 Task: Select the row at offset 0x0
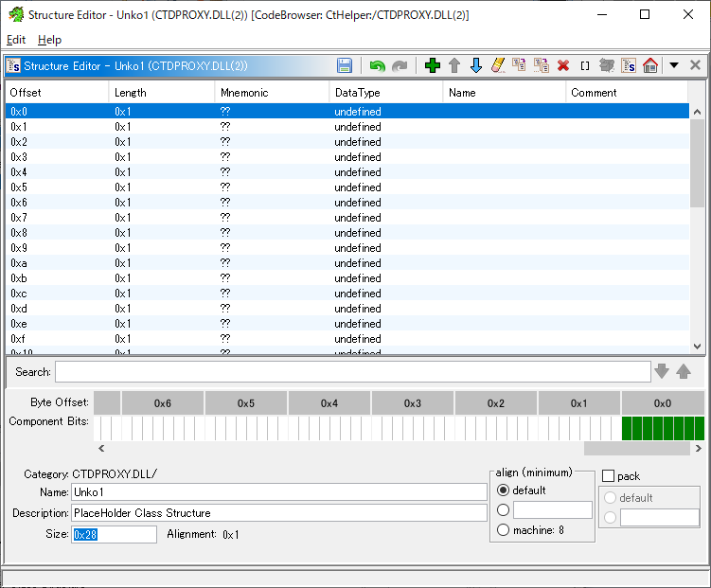347,111
